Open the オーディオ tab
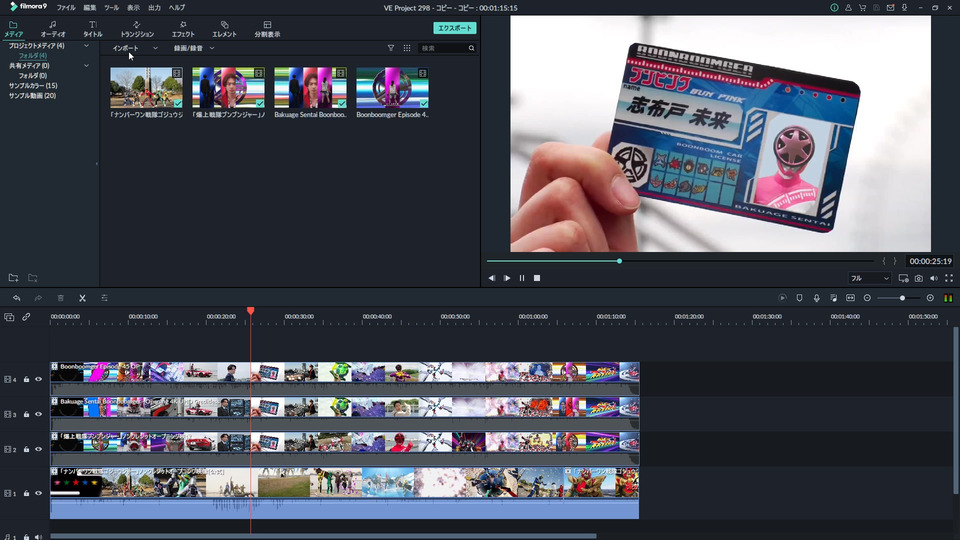This screenshot has height=540, width=960. 53,29
